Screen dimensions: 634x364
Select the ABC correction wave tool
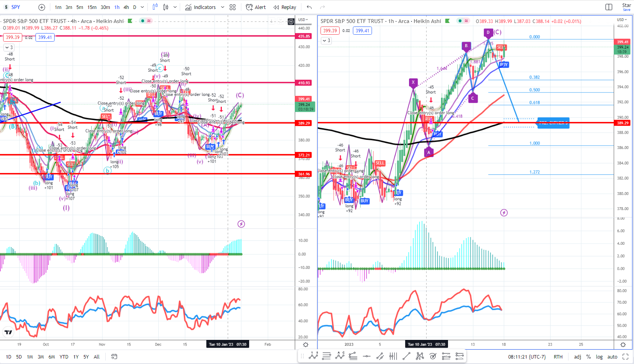coord(340,356)
